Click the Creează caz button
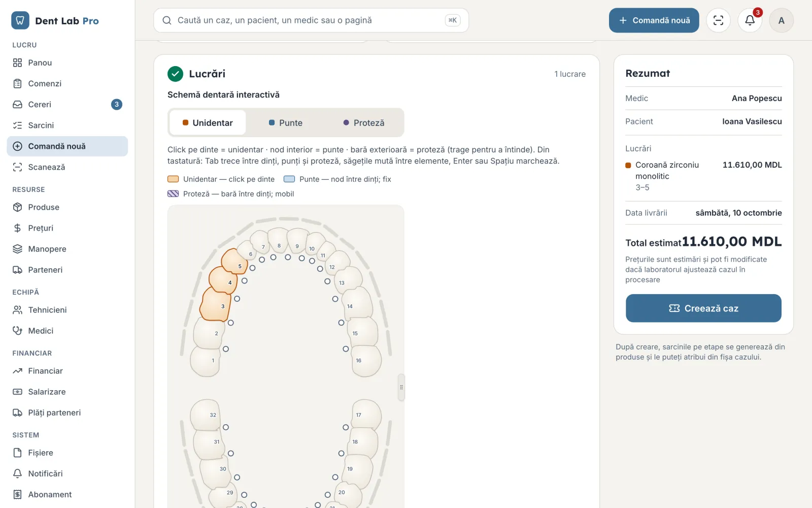The image size is (812, 508). point(703,308)
